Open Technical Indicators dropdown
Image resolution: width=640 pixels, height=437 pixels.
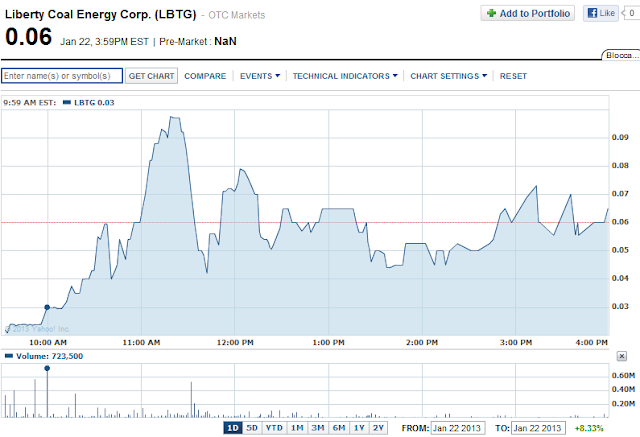pyautogui.click(x=345, y=76)
